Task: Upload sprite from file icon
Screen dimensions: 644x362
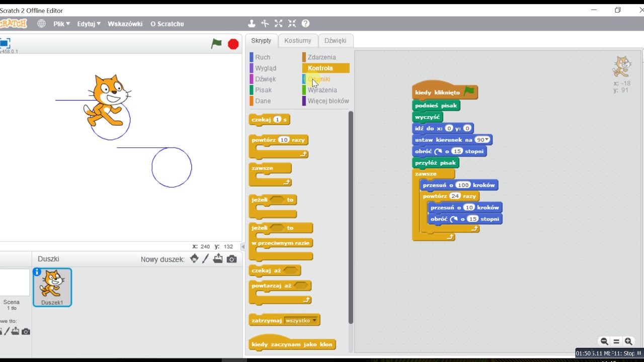Action: click(x=218, y=259)
